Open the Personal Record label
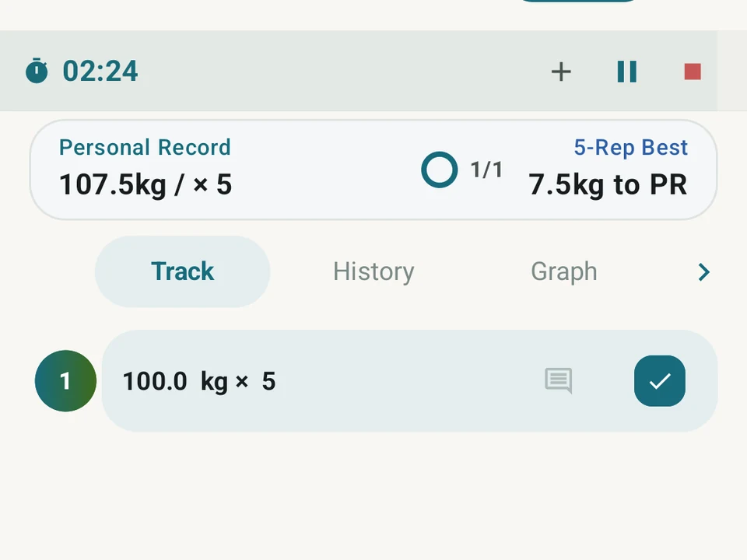The width and height of the screenshot is (747, 560). (145, 147)
